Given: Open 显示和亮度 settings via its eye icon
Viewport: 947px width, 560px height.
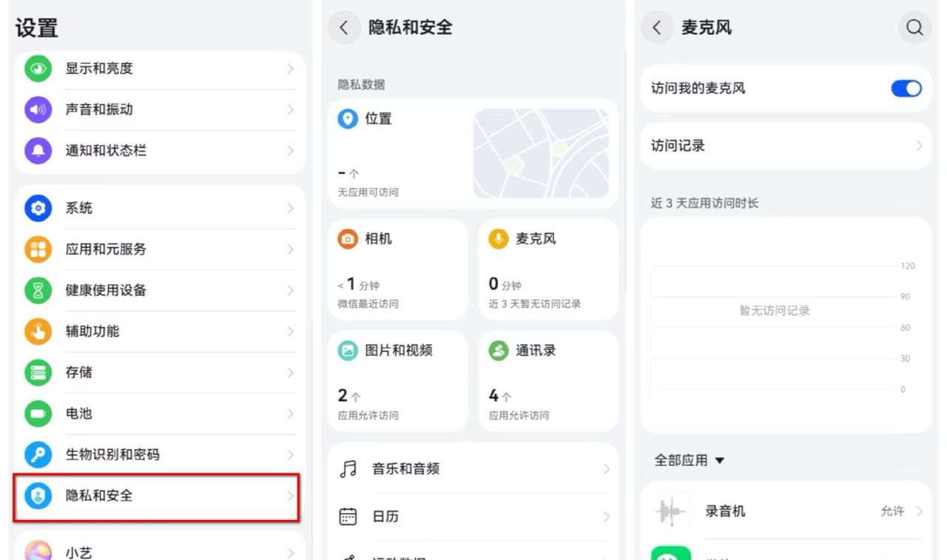Looking at the screenshot, I should [37, 68].
